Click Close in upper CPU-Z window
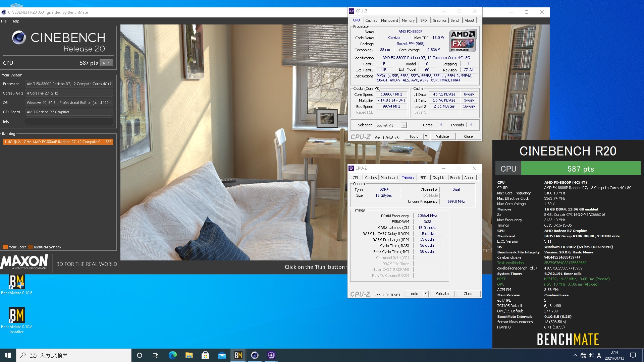 click(x=468, y=136)
